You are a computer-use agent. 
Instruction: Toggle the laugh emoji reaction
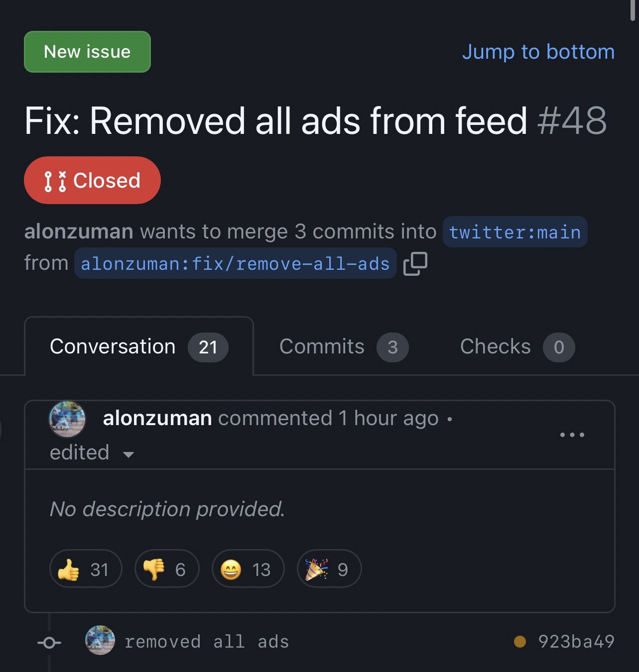click(x=248, y=568)
